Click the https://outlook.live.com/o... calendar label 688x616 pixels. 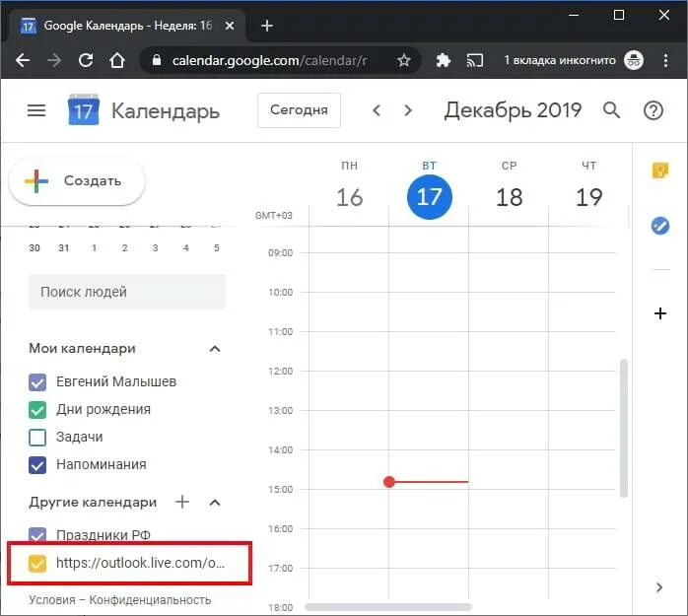[140, 563]
